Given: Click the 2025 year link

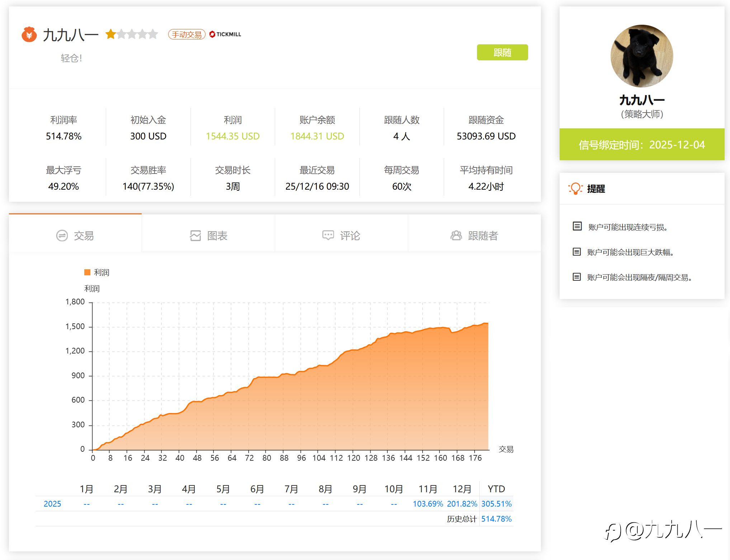Looking at the screenshot, I should click(x=52, y=504).
